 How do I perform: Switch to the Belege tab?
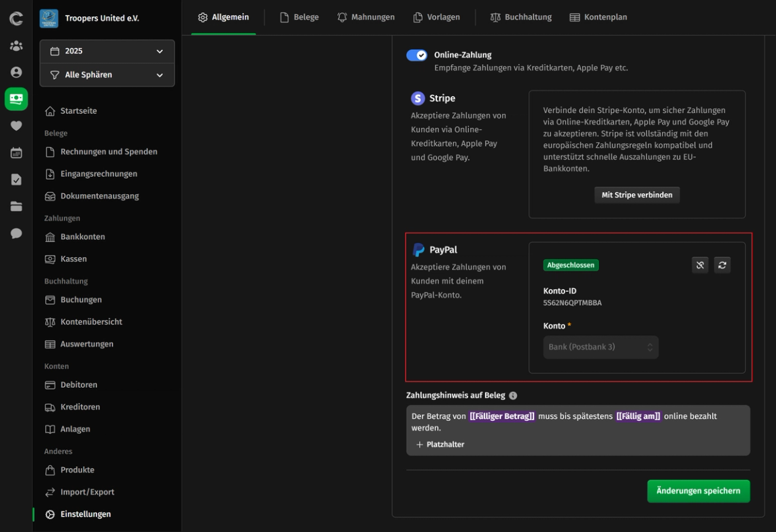pyautogui.click(x=299, y=18)
